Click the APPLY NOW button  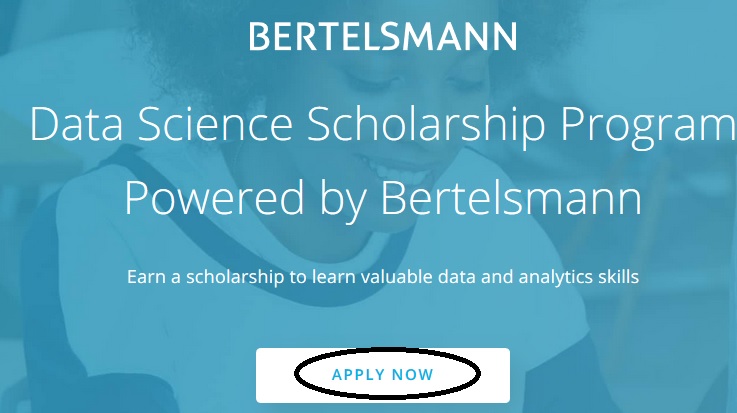383,375
